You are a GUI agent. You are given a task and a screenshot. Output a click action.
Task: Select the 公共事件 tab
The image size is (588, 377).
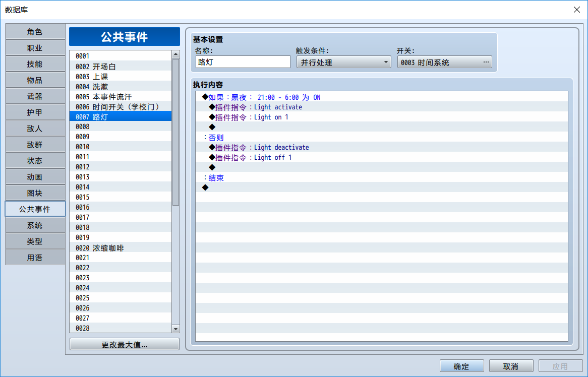[35, 209]
